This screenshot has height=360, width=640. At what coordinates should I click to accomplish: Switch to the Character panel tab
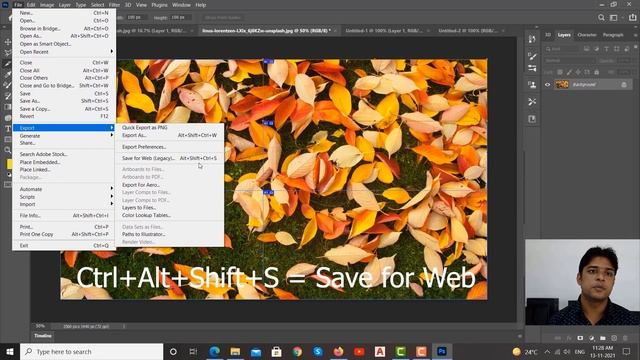pyautogui.click(x=587, y=35)
